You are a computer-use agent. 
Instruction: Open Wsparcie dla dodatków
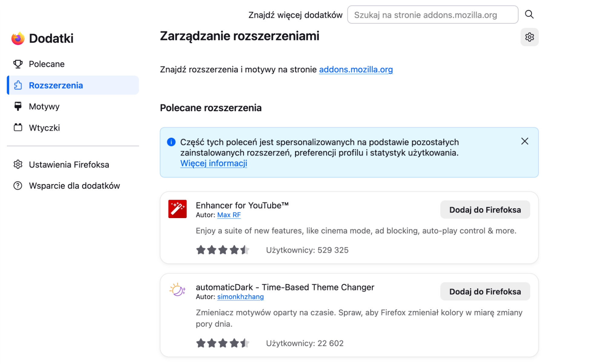click(x=73, y=186)
